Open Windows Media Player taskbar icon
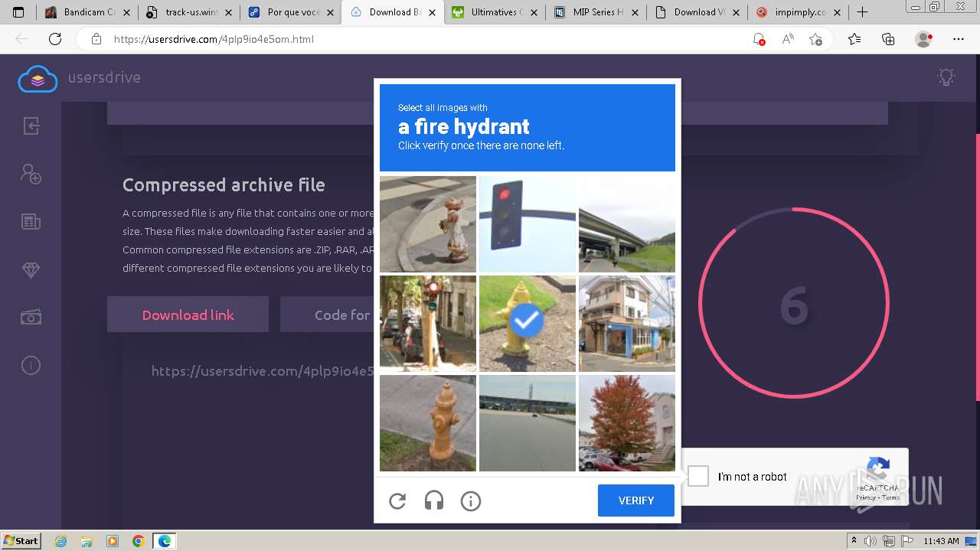The height and width of the screenshot is (551, 980). (x=113, y=541)
